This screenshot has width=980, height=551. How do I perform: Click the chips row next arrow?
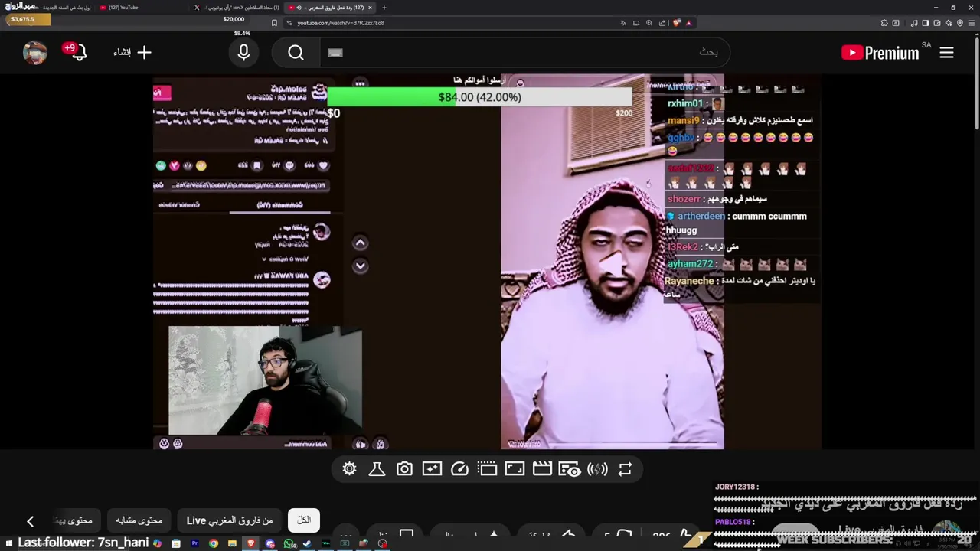(30, 521)
